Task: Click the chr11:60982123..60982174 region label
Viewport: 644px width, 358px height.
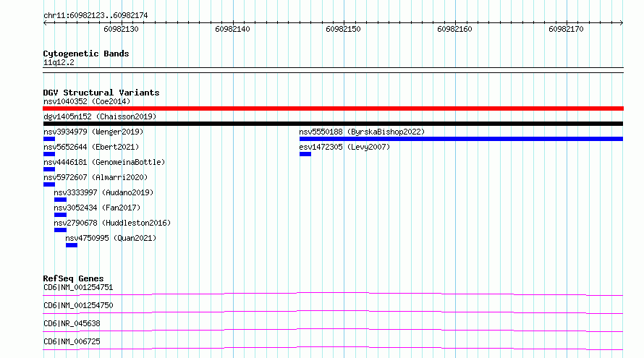Action: pyautogui.click(x=96, y=16)
